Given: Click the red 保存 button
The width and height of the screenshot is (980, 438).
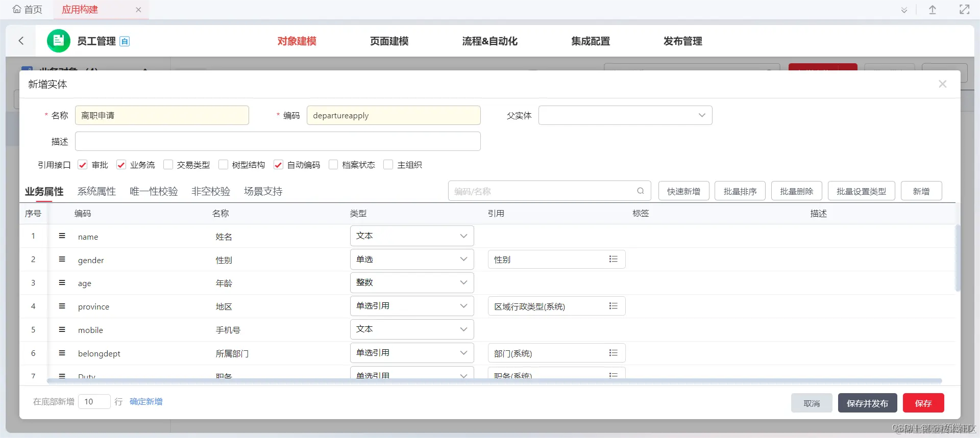Looking at the screenshot, I should pyautogui.click(x=923, y=403).
